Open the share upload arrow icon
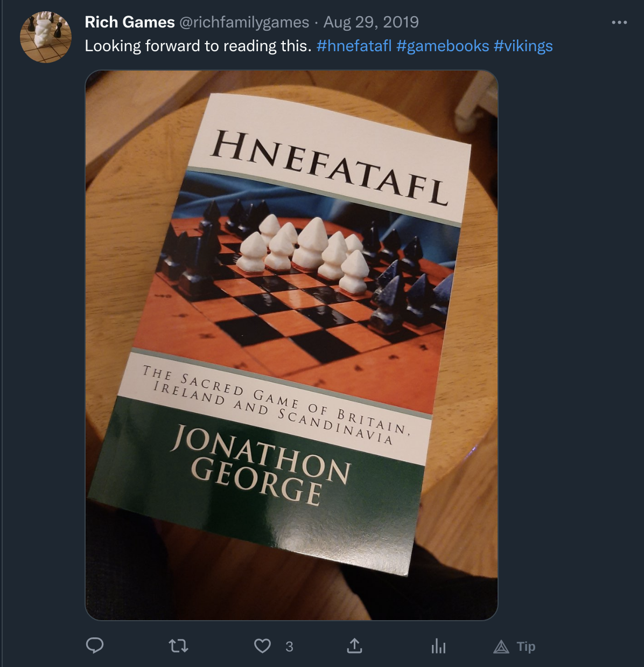644x667 pixels. [354, 645]
